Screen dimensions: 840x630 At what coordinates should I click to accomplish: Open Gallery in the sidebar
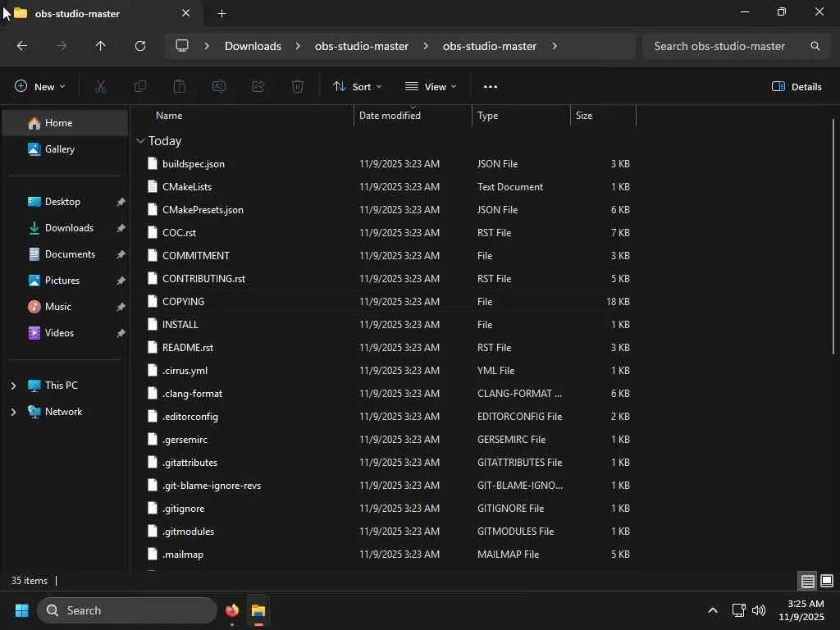click(x=65, y=149)
